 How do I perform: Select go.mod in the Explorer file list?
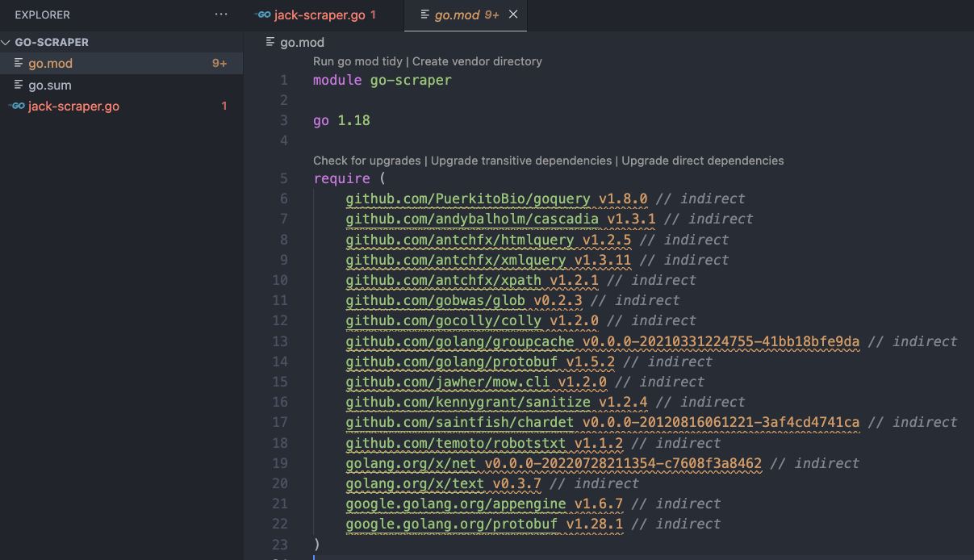pyautogui.click(x=50, y=63)
